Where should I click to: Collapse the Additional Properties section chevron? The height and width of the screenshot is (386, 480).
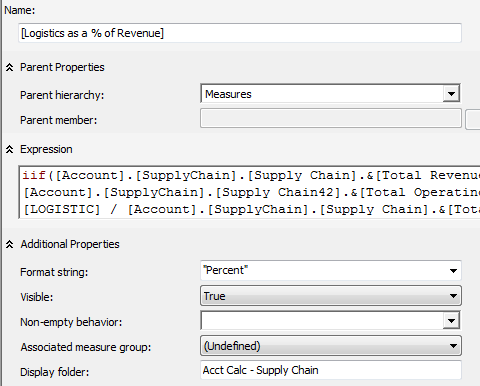[10, 244]
